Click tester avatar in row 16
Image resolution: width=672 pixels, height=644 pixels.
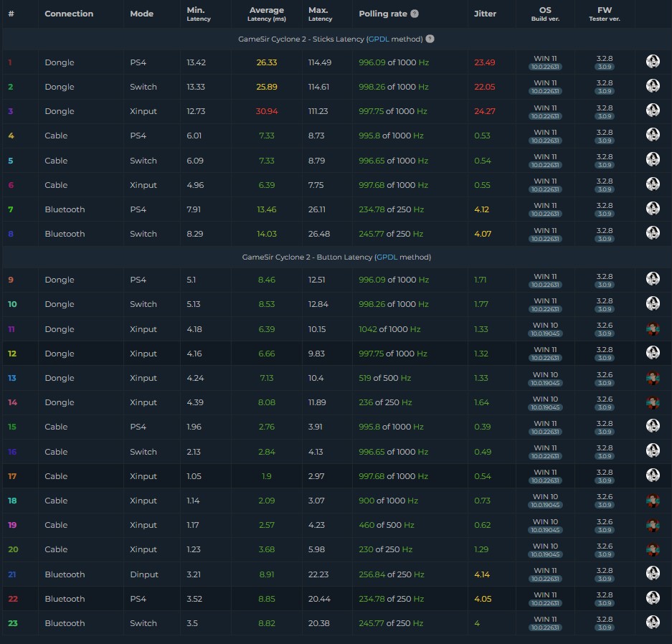[653, 450]
